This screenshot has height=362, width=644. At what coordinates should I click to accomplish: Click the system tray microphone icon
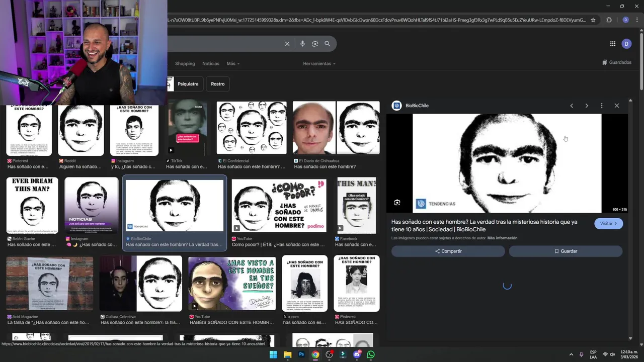click(581, 354)
